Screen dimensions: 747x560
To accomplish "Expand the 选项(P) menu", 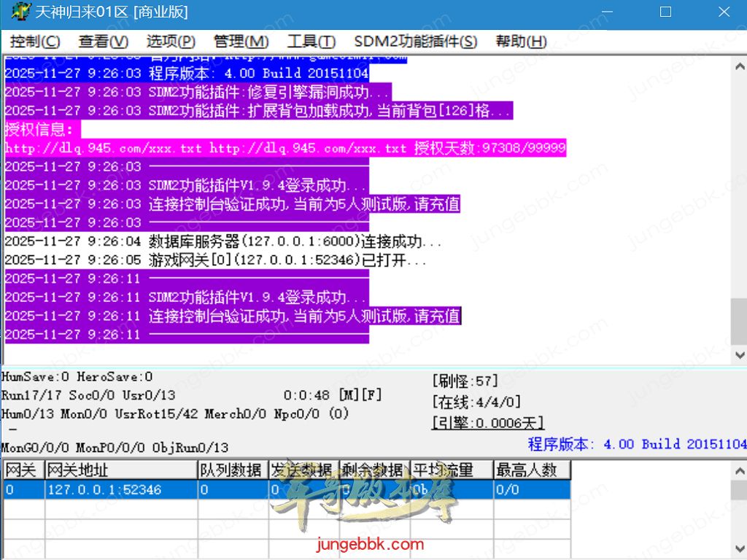I will 171,42.
